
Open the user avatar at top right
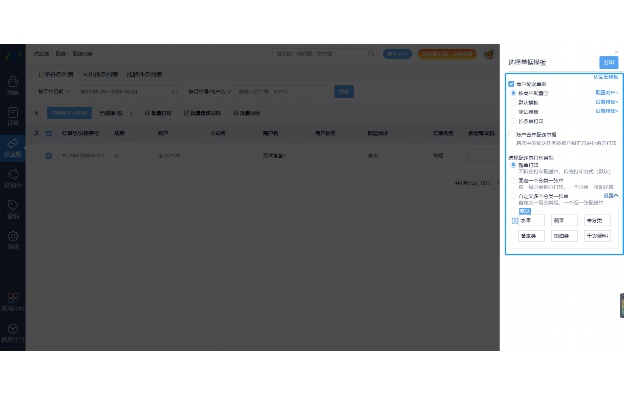(489, 54)
